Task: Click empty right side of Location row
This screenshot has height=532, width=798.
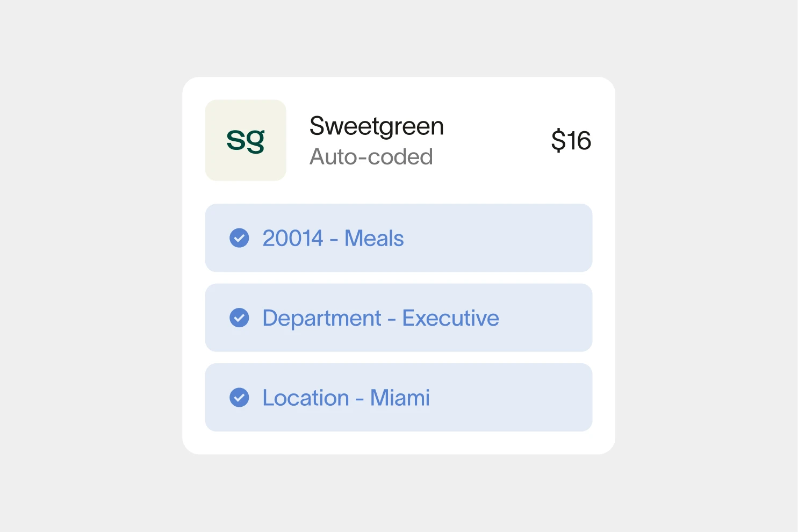Action: coord(516,398)
